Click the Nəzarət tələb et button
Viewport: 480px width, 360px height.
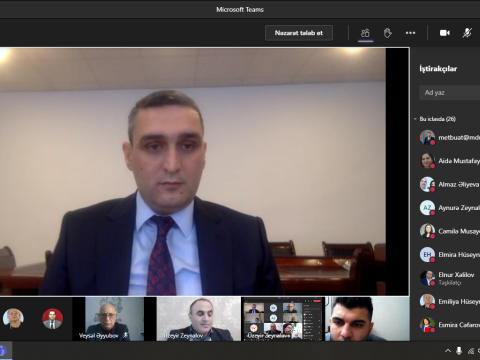(299, 33)
